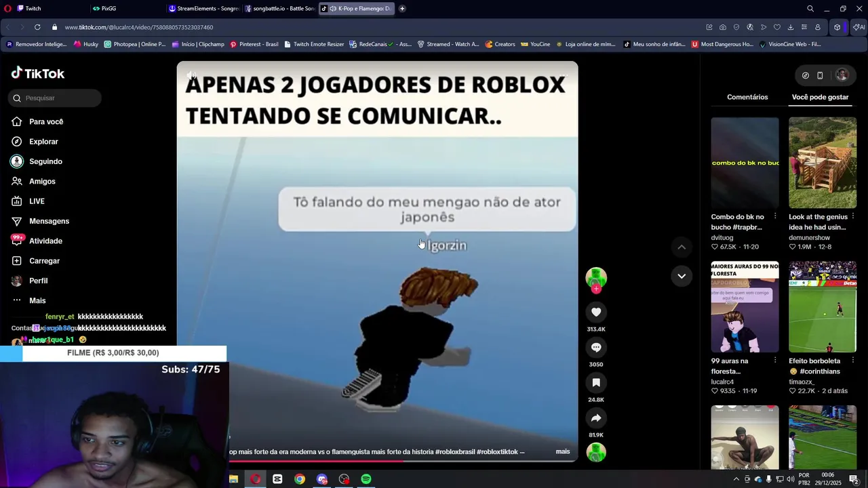Image resolution: width=868 pixels, height=488 pixels.
Task: Open the Pinterest - Brasil bookmark
Action: (x=254, y=44)
